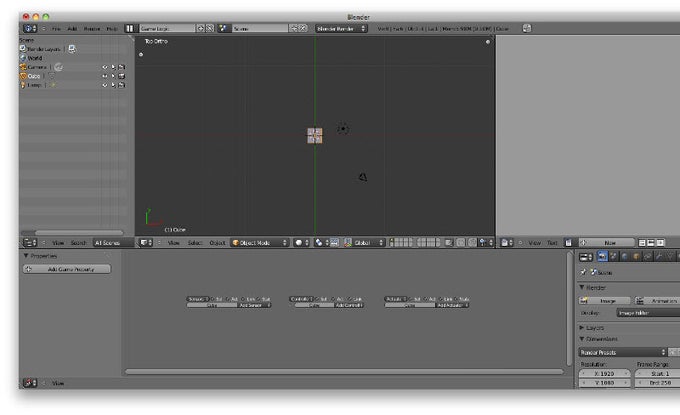Select the Camera object in the viewport

click(363, 177)
